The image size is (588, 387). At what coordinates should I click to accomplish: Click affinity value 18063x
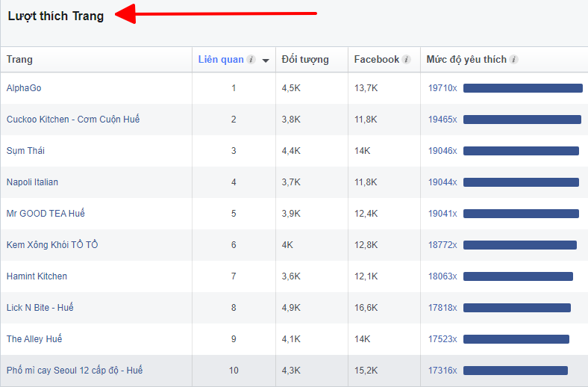pyautogui.click(x=442, y=276)
